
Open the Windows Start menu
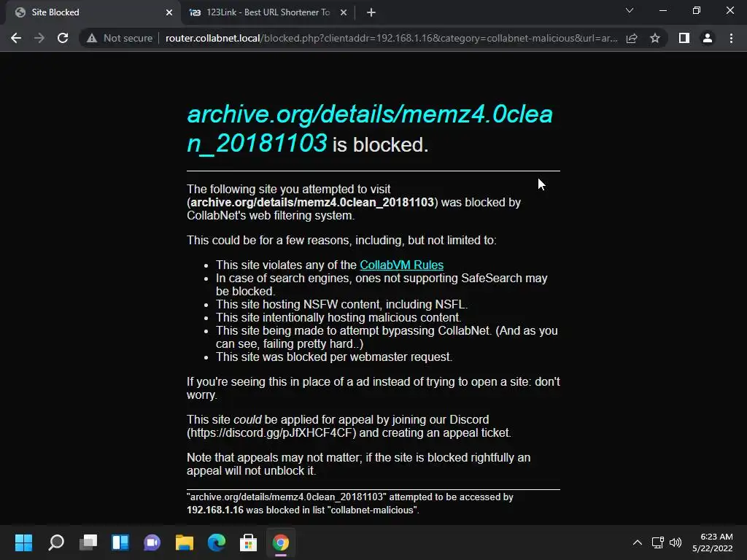24,542
